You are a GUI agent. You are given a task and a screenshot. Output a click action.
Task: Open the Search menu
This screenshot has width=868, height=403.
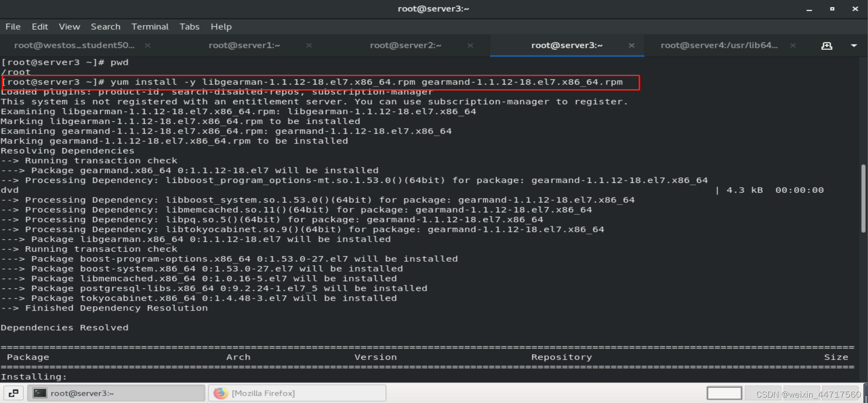[105, 27]
